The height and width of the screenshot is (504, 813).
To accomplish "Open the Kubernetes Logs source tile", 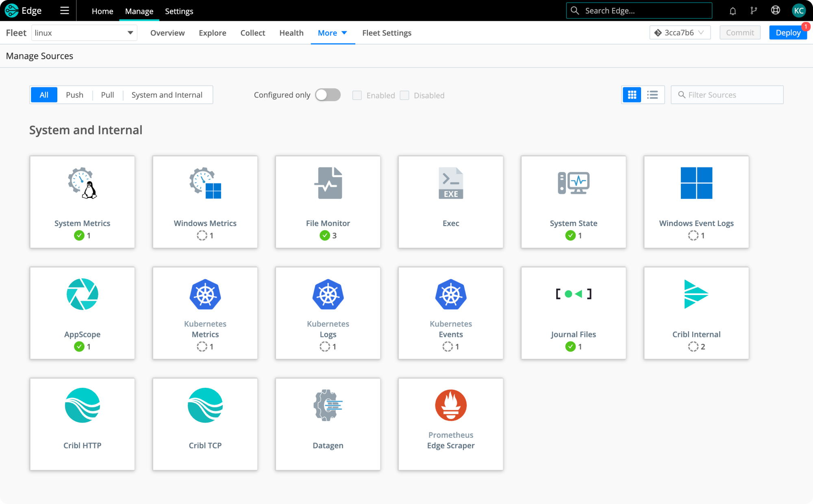I will click(x=328, y=313).
